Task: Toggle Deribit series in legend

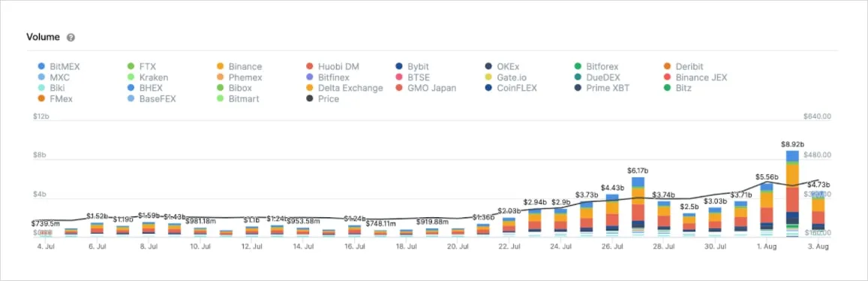Action: coord(683,67)
